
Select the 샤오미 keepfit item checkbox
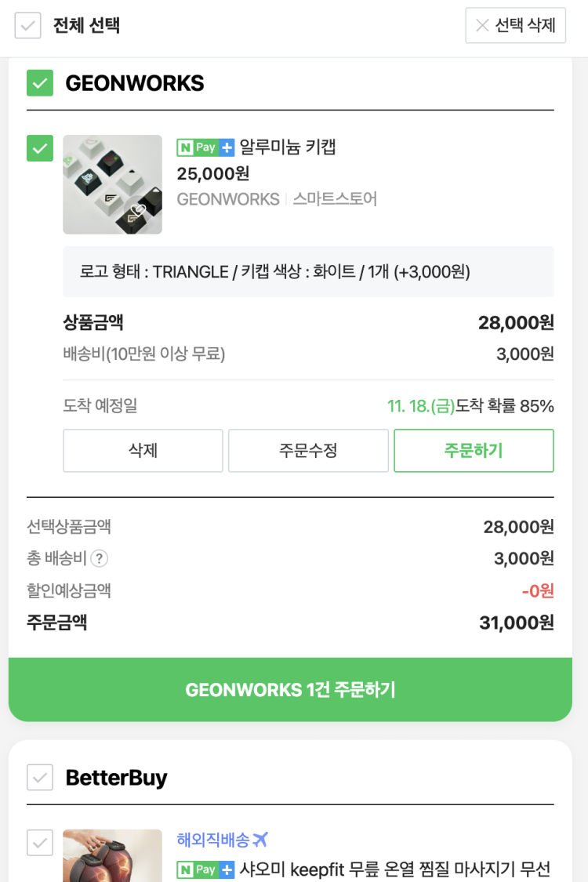click(40, 843)
